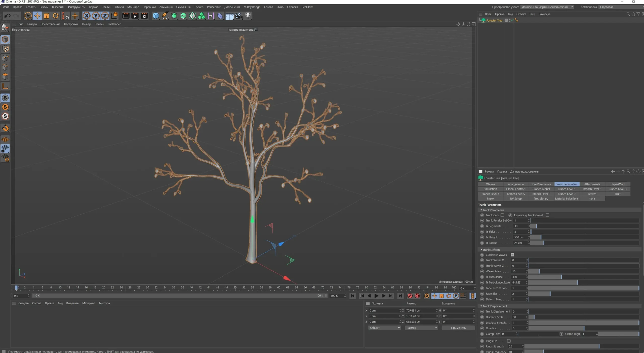Open the Tree Library tab
The height and width of the screenshot is (353, 644).
pos(541,198)
